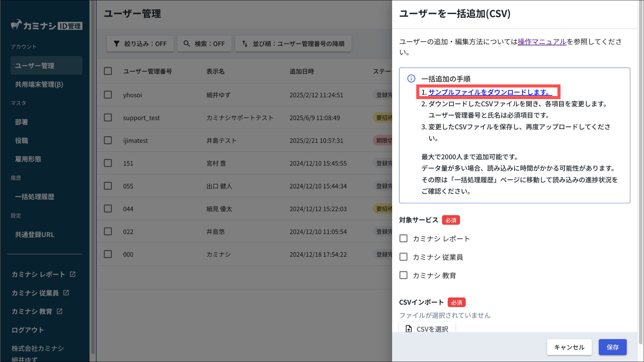Check the support_test row checkbox
Viewport: 644px width, 362px height.
[x=108, y=117]
